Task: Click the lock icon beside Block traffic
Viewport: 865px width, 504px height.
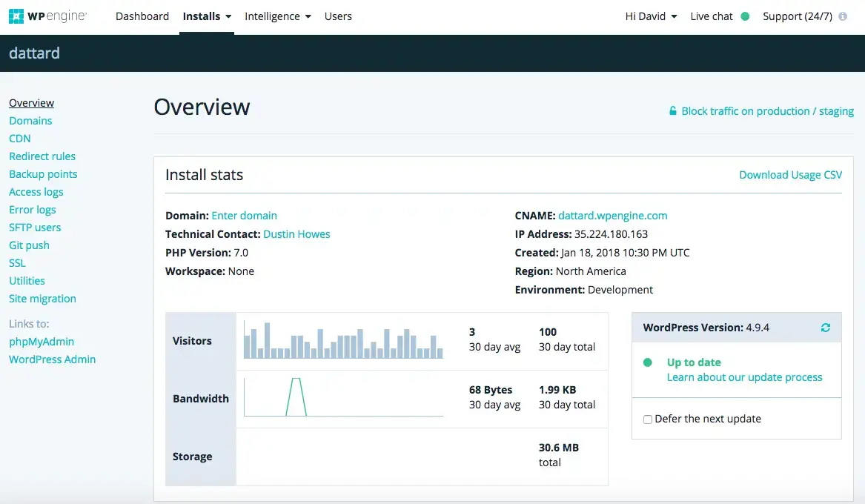Action: click(x=672, y=111)
